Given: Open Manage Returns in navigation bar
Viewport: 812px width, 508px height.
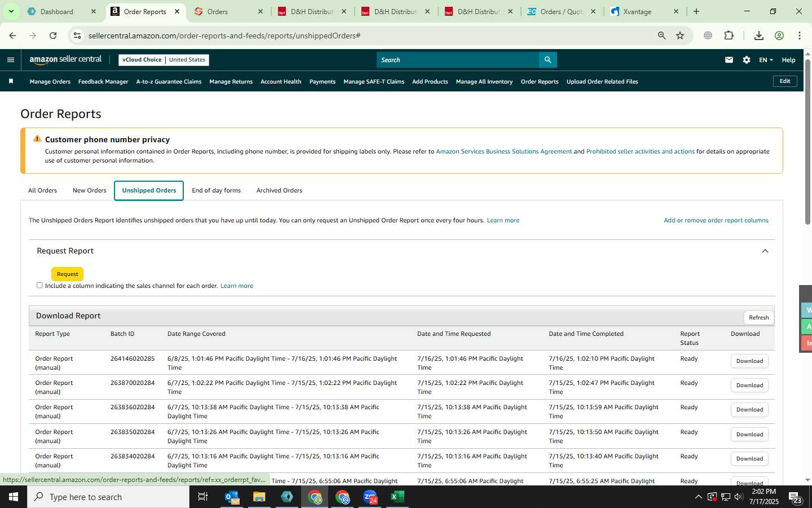Looking at the screenshot, I should (x=231, y=82).
